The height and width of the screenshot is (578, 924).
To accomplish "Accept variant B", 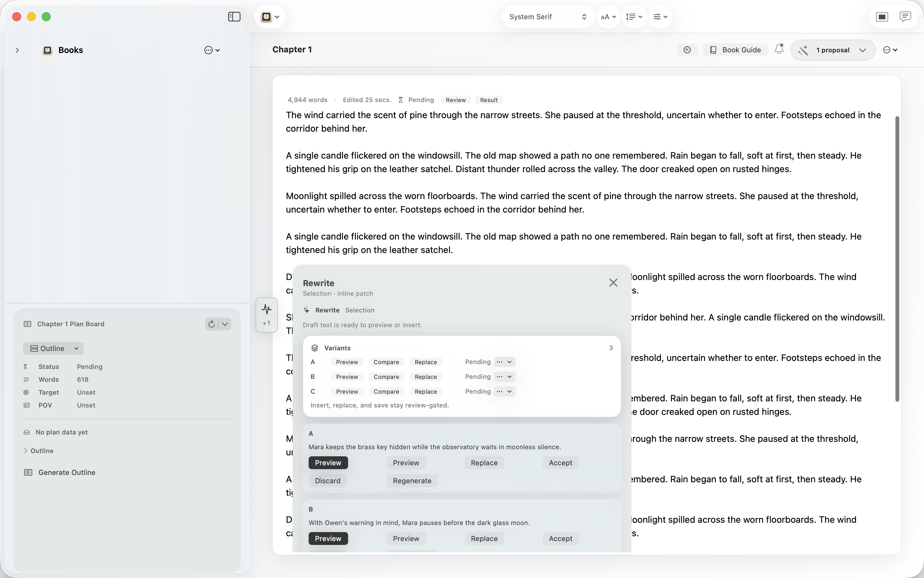I will [x=560, y=538].
